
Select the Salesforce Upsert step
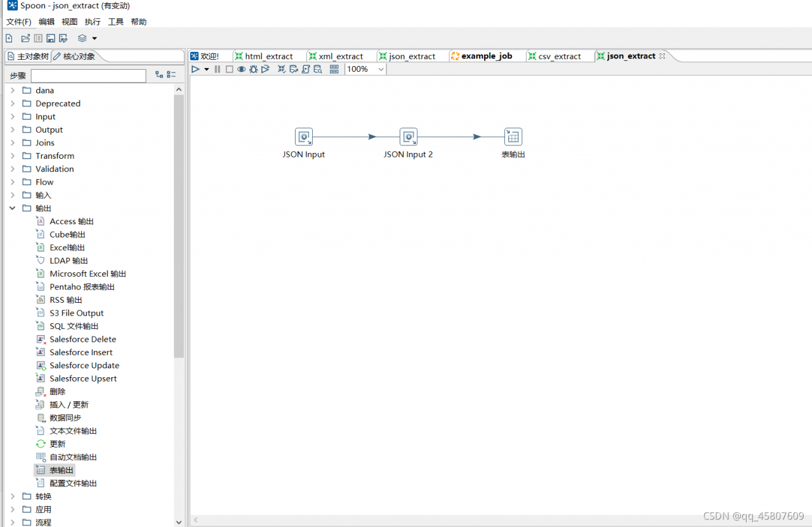click(77, 379)
